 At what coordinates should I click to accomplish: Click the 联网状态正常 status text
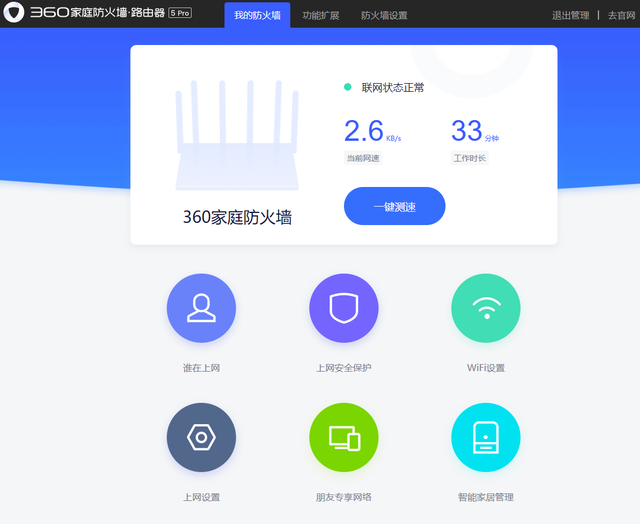pos(393,87)
